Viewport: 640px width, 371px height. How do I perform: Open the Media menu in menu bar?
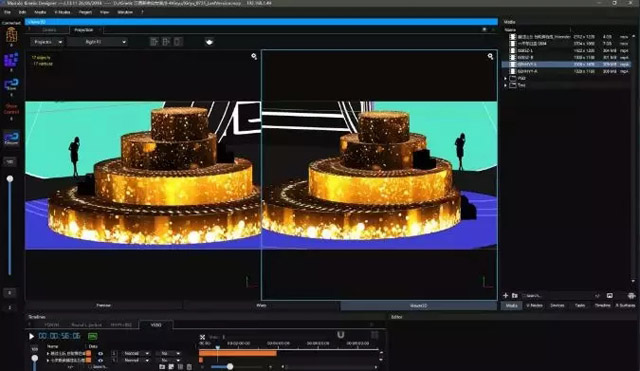click(40, 12)
